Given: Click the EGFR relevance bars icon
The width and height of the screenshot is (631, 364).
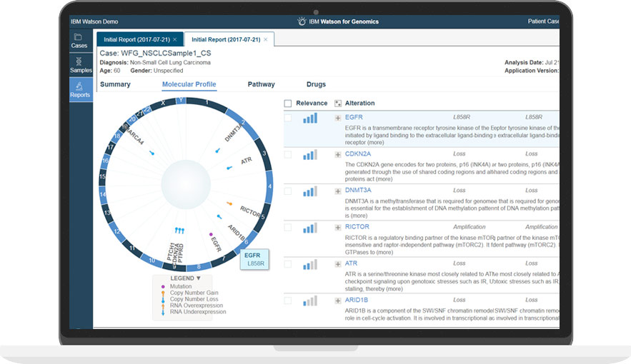Looking at the screenshot, I should click(x=310, y=118).
